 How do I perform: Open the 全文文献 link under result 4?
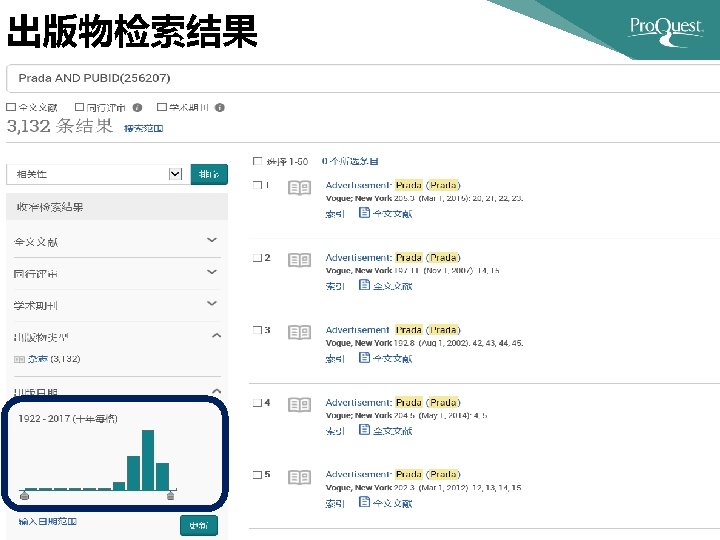[x=393, y=431]
